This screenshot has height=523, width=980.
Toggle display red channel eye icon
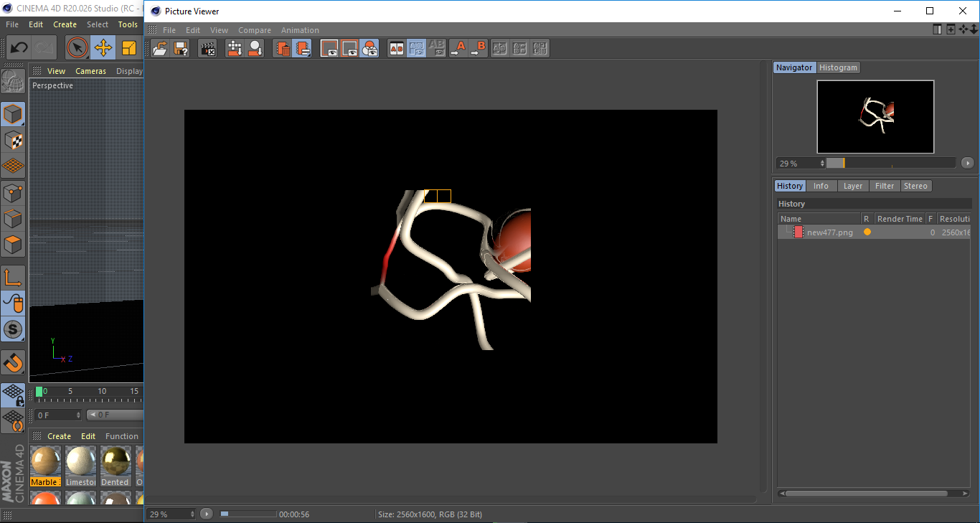(329, 49)
